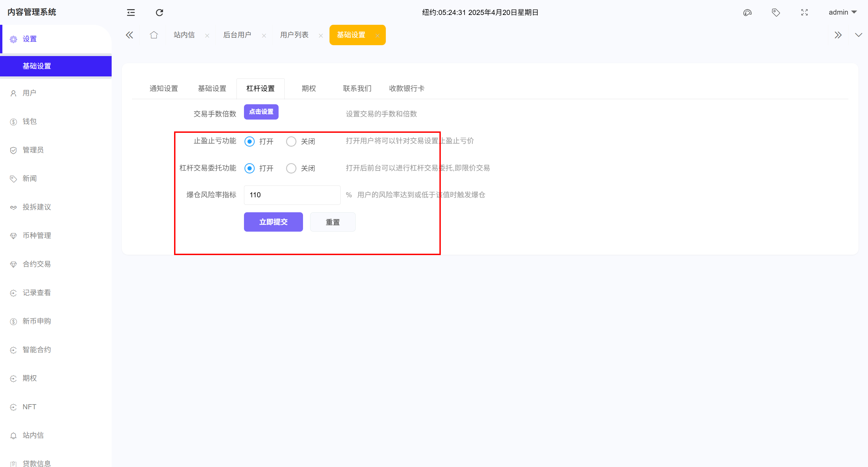
Task: Select 关闭 for 杠杆交易委托功能
Action: 291,168
